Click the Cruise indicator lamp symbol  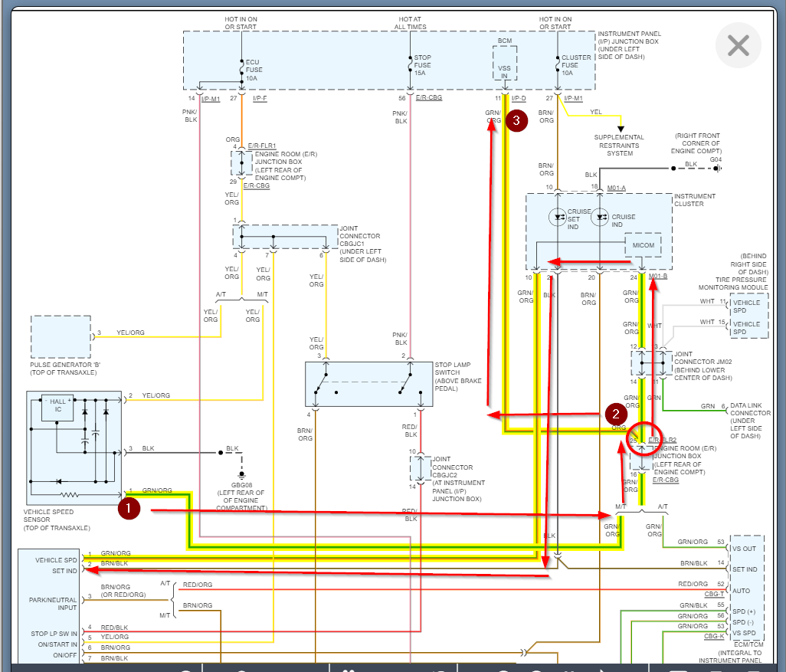point(600,218)
